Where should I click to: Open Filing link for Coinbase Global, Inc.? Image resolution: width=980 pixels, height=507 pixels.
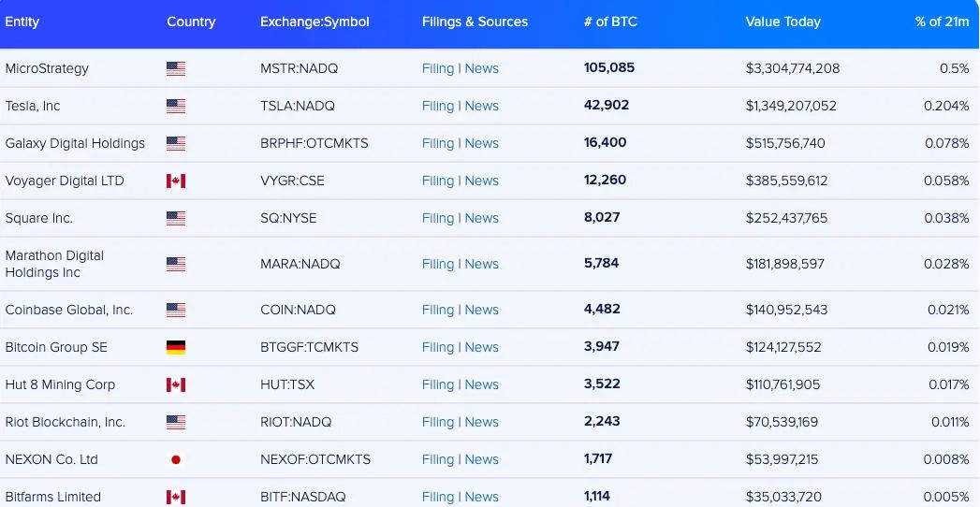[x=437, y=310]
